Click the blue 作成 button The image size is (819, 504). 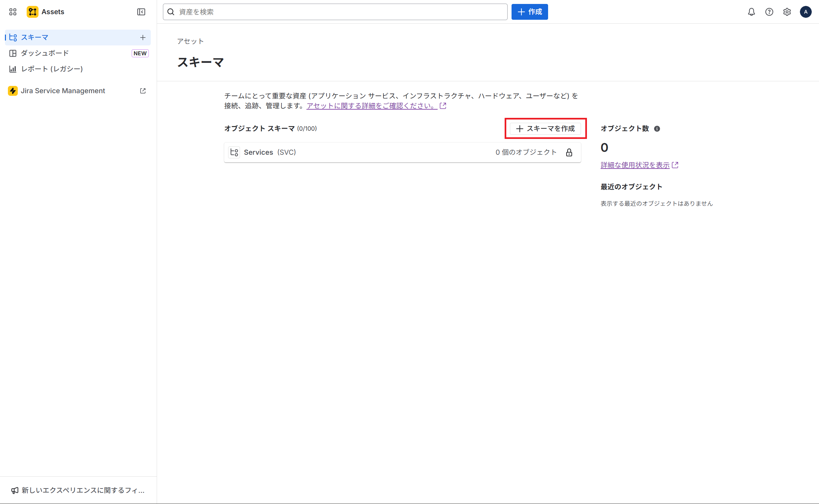pyautogui.click(x=529, y=12)
